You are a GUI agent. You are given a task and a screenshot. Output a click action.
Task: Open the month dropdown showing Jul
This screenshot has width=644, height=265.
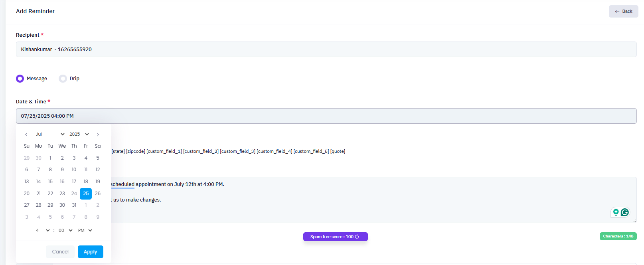click(50, 134)
